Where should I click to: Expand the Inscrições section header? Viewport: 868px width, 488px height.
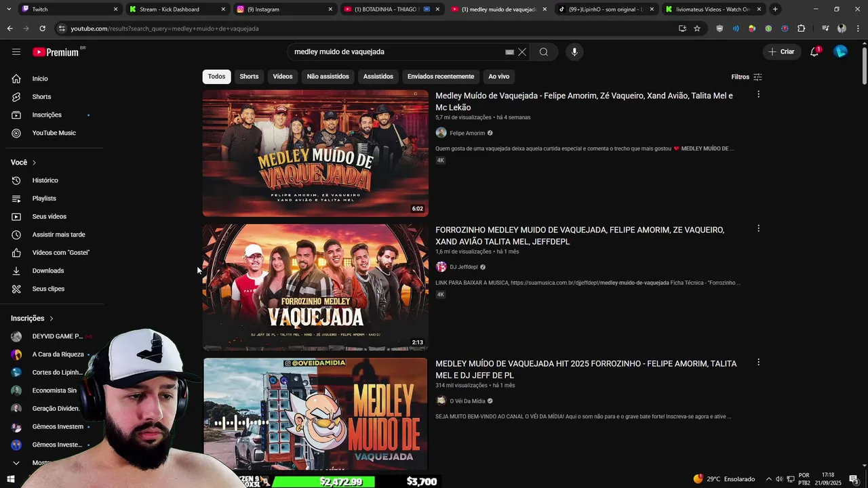[x=32, y=319]
